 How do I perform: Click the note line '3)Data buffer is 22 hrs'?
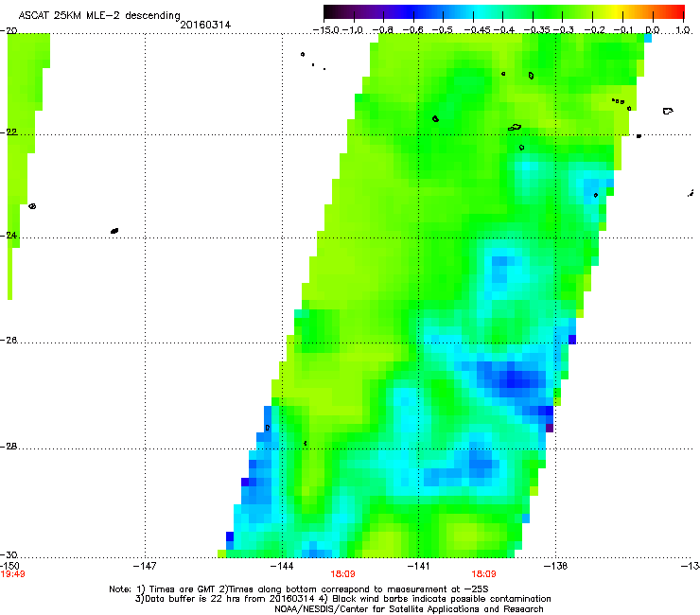pyautogui.click(x=342, y=599)
